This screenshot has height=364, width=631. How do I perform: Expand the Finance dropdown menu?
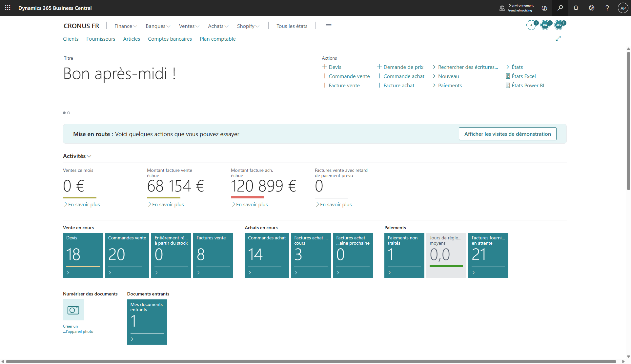point(126,26)
